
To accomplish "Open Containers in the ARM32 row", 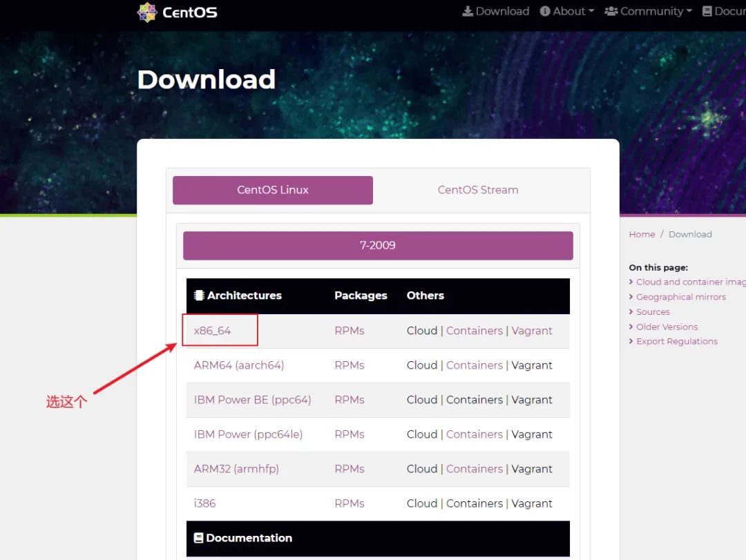I will coord(475,469).
